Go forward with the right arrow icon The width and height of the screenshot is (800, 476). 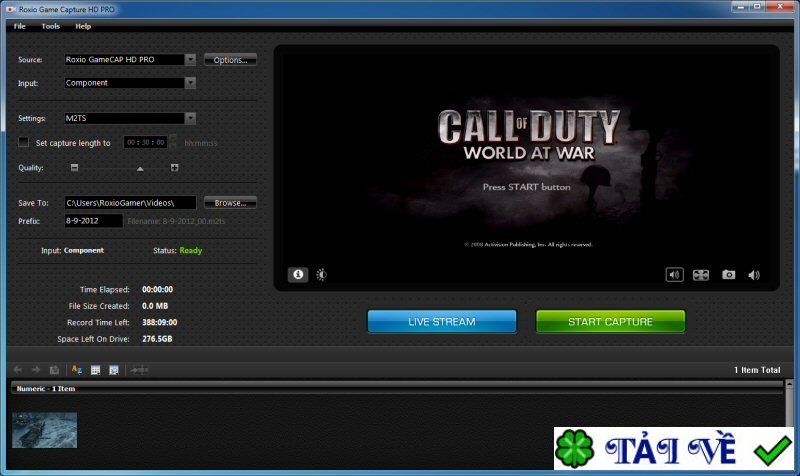36,369
